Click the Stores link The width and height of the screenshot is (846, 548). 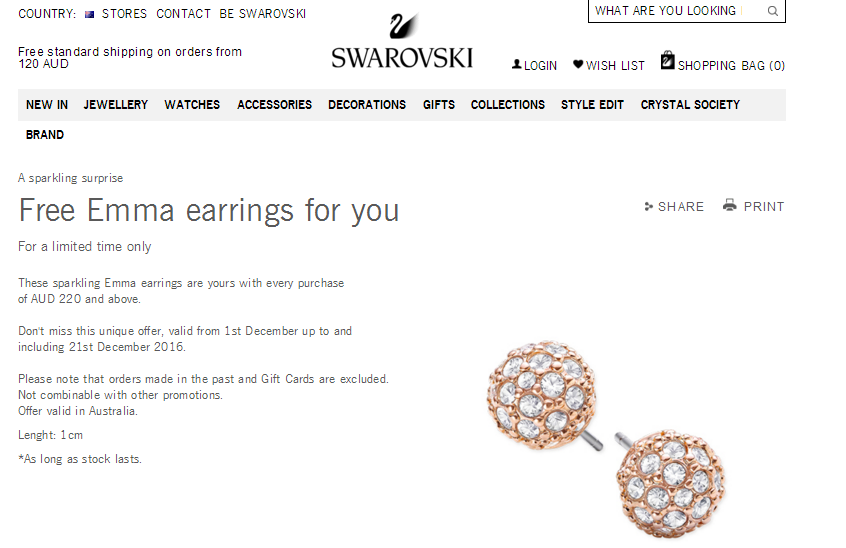[x=124, y=14]
